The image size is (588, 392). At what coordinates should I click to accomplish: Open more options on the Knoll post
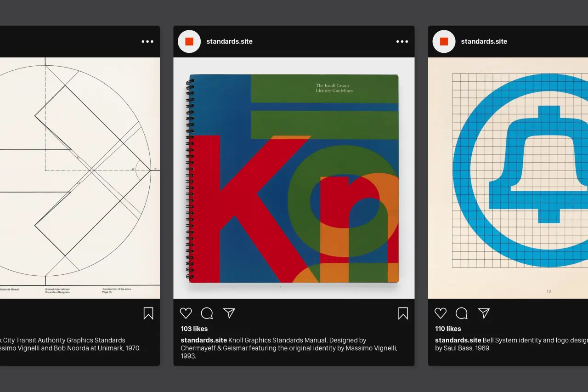(x=402, y=41)
